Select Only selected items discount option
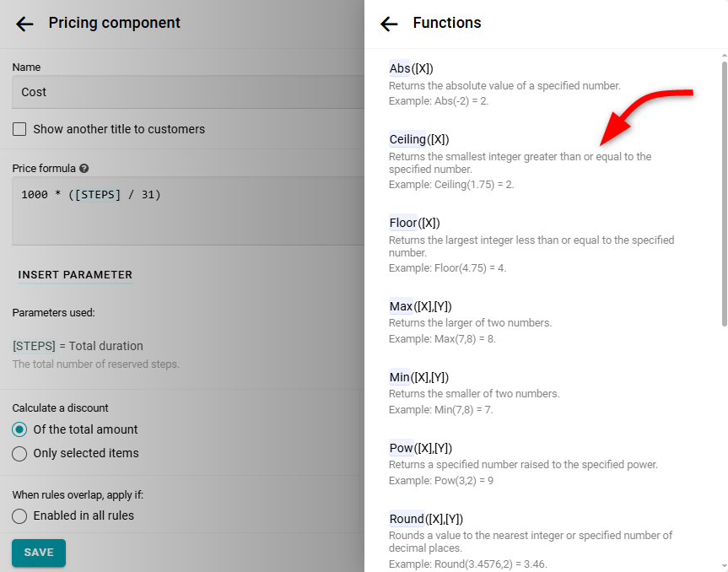This screenshot has height=572, width=728. [x=19, y=453]
